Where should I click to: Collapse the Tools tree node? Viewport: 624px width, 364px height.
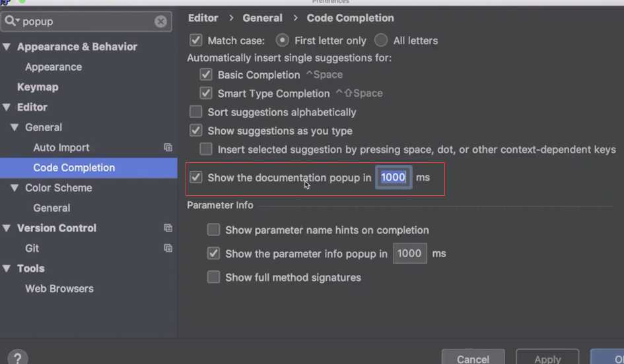coord(7,268)
